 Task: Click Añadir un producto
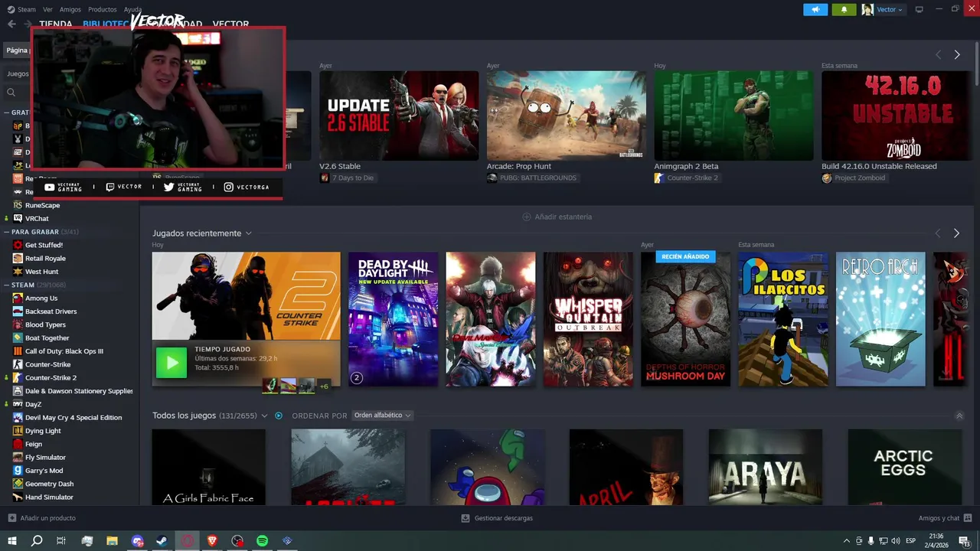(x=41, y=518)
